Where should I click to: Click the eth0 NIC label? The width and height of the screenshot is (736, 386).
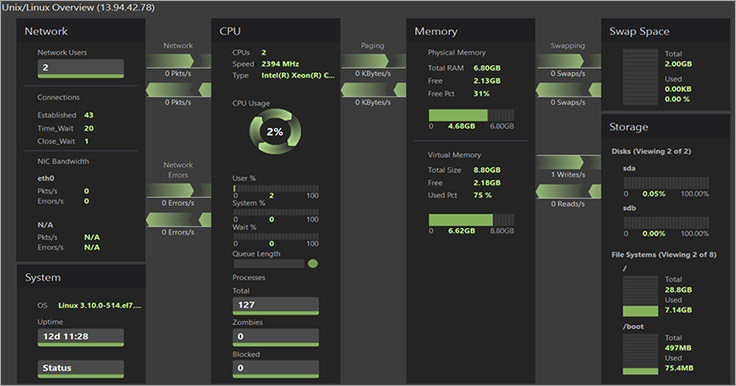46,178
